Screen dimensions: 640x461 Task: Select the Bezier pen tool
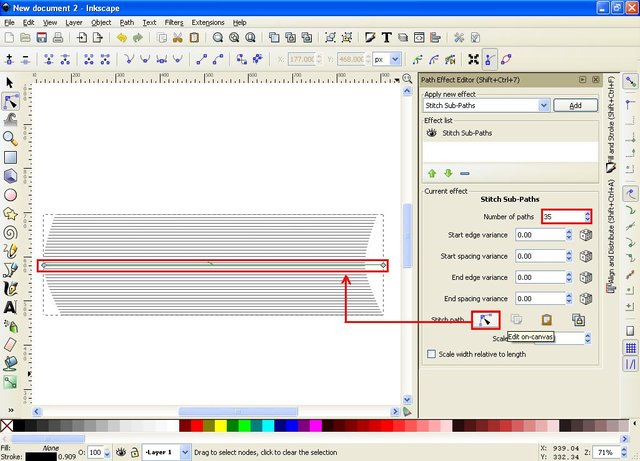[10, 269]
